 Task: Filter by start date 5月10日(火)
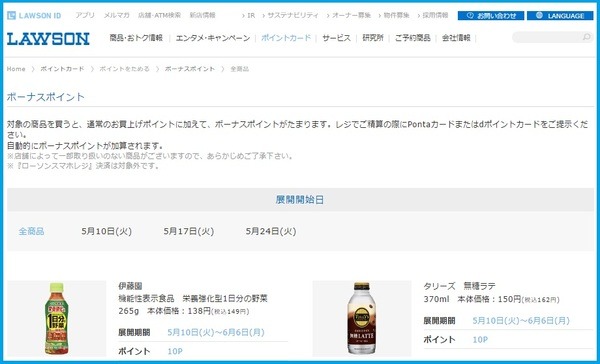coord(106,231)
